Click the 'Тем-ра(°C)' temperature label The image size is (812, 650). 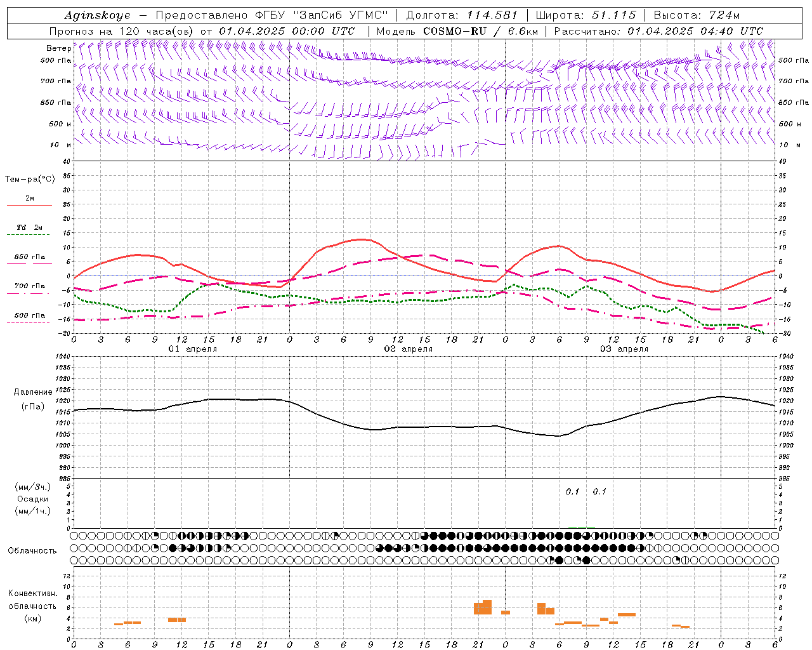pos(30,180)
